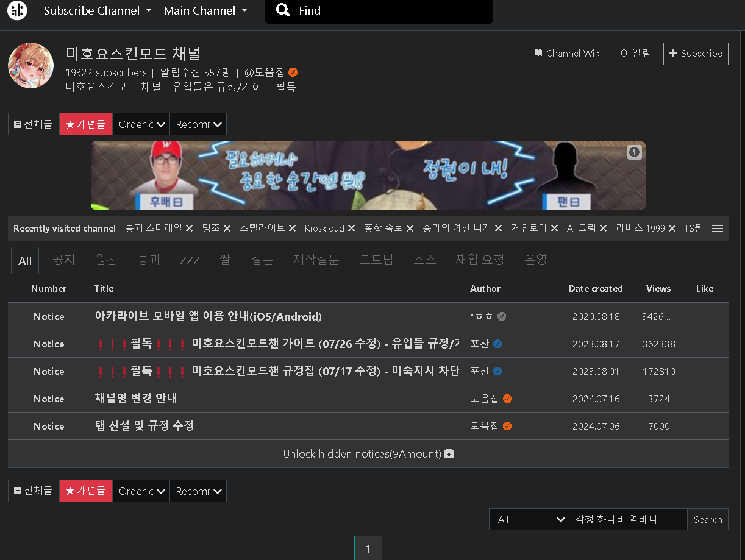Image resolution: width=745 pixels, height=560 pixels.
Task: Remove Kioskloud from recent channels
Action: [x=351, y=229]
